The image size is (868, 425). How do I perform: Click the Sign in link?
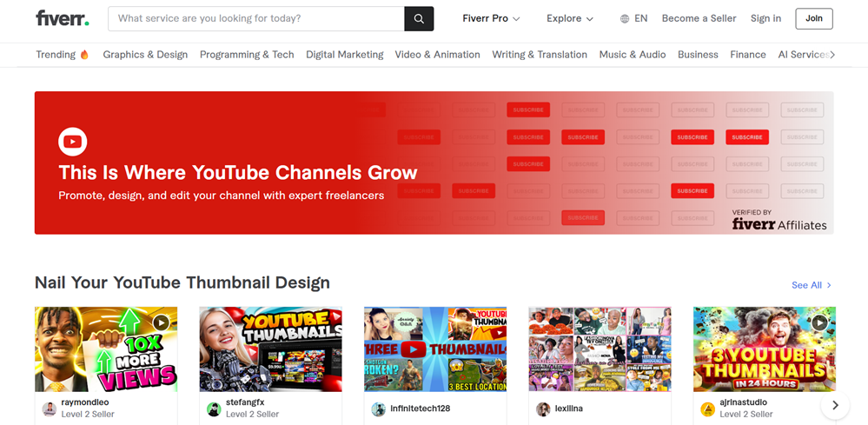765,19
